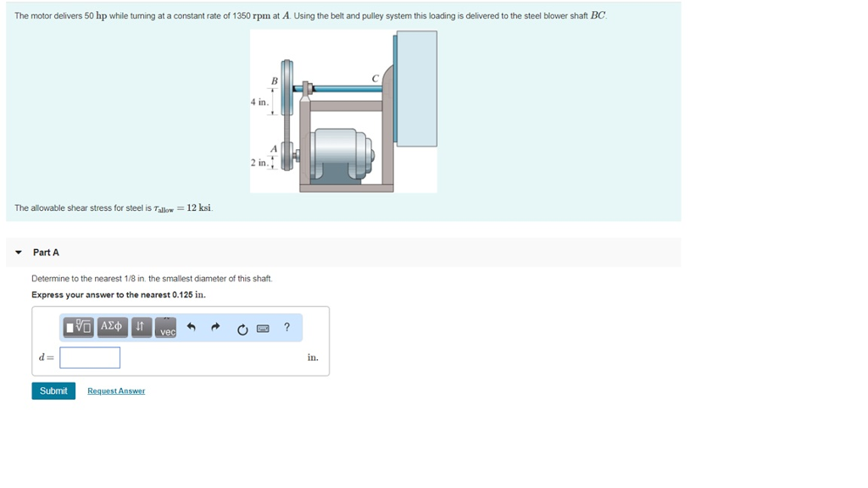
Task: Click inside the d = answer field
Action: [90, 357]
